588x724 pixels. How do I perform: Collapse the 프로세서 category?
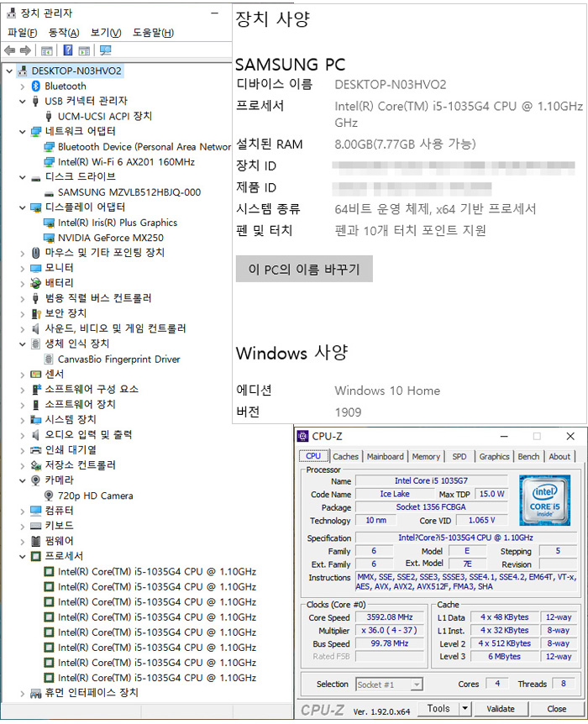point(22,556)
